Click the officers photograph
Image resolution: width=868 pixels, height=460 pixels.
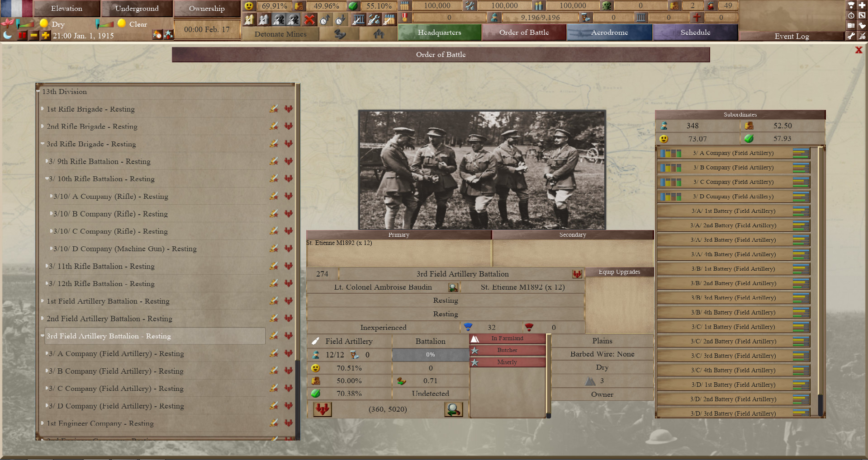[482, 170]
